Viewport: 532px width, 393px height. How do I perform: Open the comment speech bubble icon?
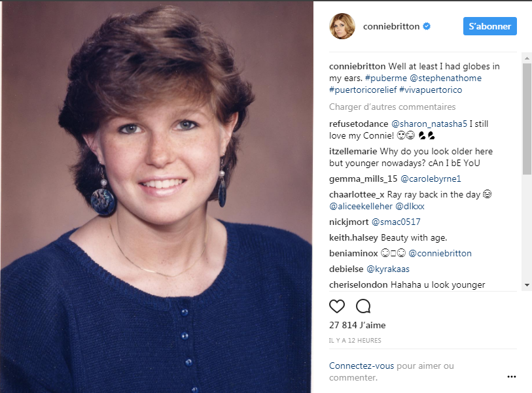363,306
